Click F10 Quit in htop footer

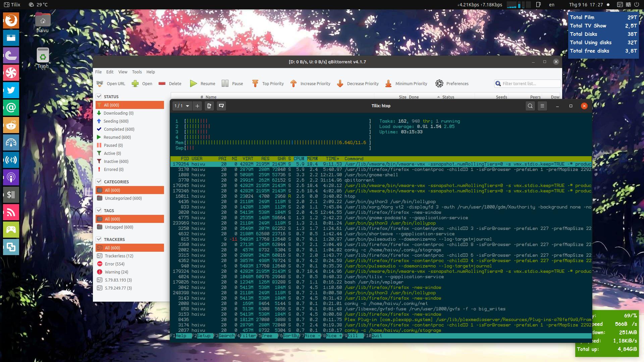373,336
